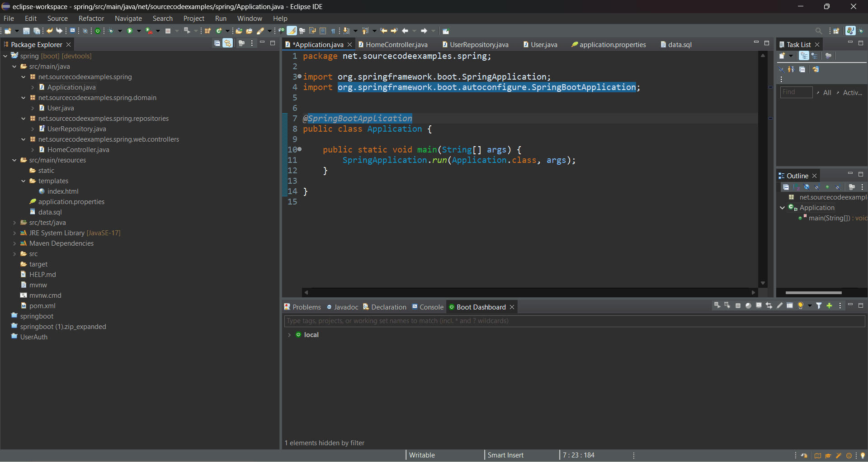Toggle Mark Occurrences highlighter in toolbar

[292, 31]
